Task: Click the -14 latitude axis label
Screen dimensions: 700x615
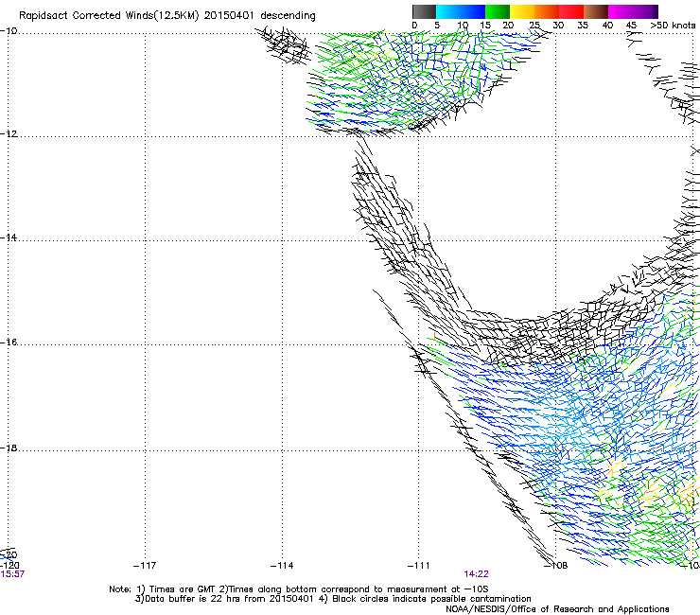Action: (9, 237)
